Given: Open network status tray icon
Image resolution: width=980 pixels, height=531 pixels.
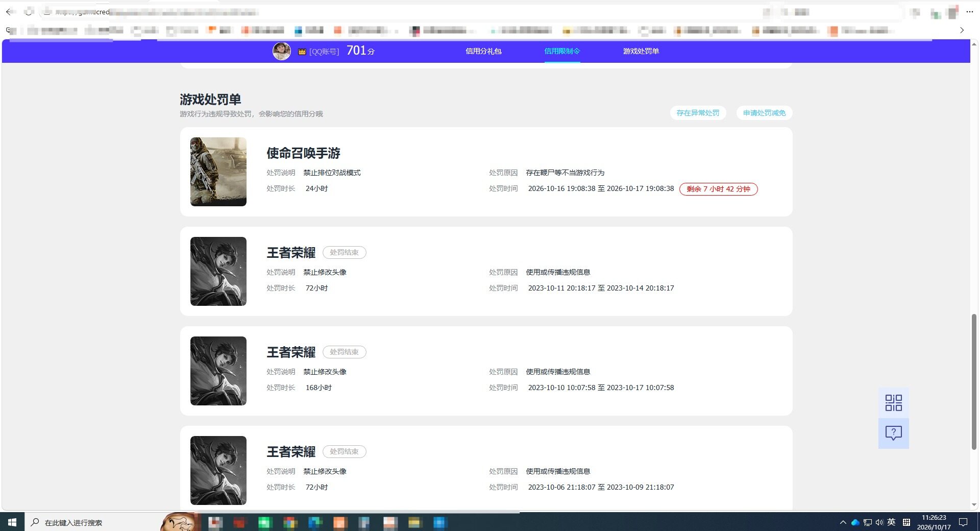Looking at the screenshot, I should (867, 522).
